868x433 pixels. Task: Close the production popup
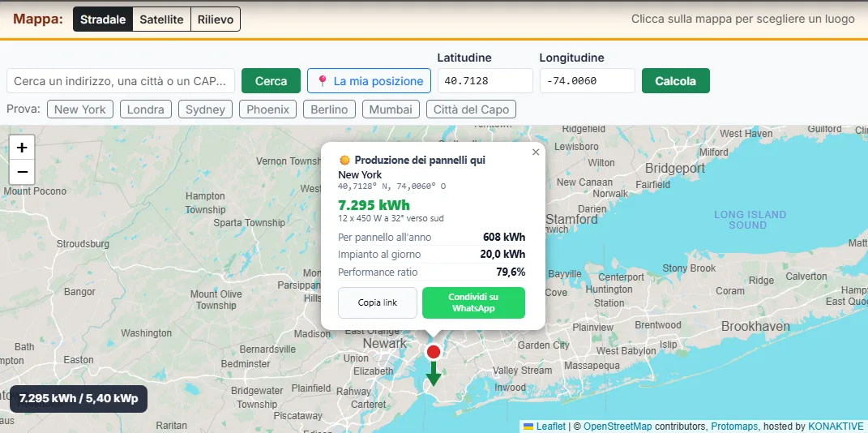pyautogui.click(x=535, y=152)
